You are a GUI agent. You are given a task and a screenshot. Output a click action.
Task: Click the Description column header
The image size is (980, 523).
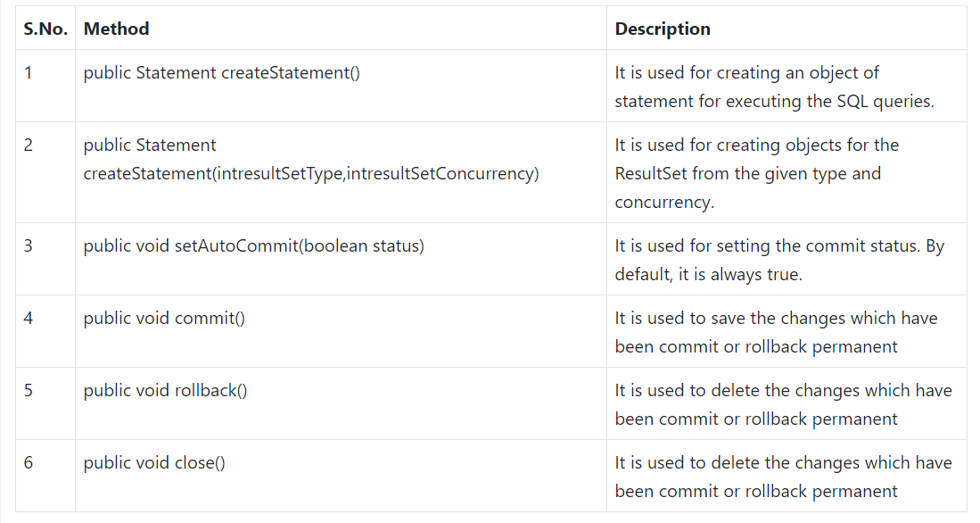pyautogui.click(x=663, y=29)
